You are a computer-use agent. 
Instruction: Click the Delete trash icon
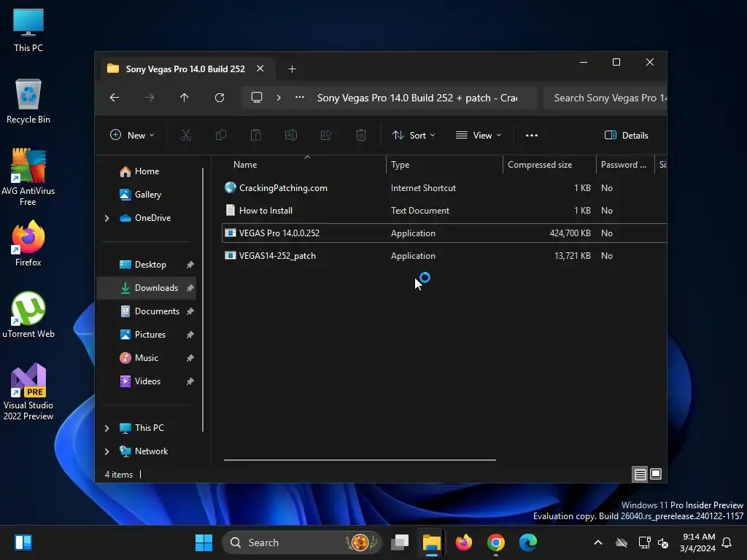tap(361, 135)
